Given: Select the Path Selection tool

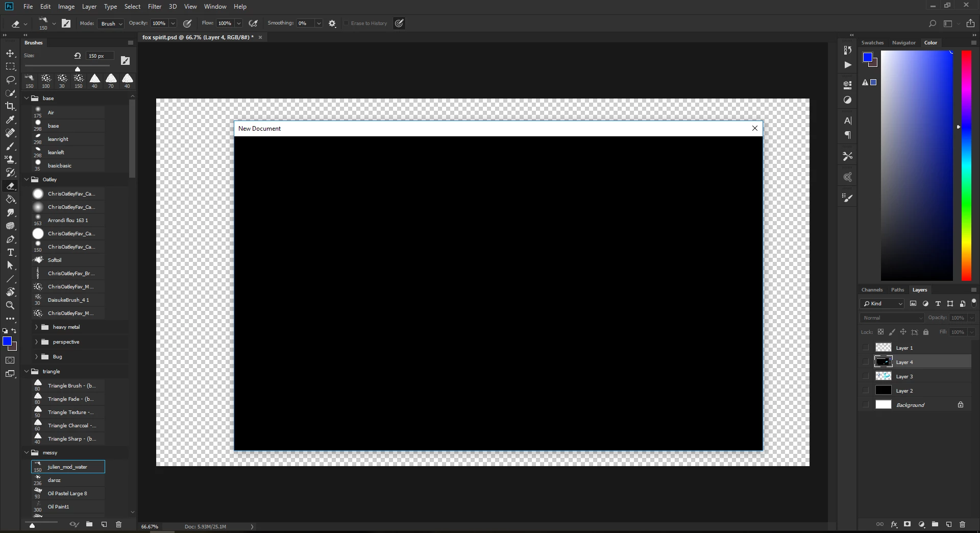Looking at the screenshot, I should click(x=10, y=265).
